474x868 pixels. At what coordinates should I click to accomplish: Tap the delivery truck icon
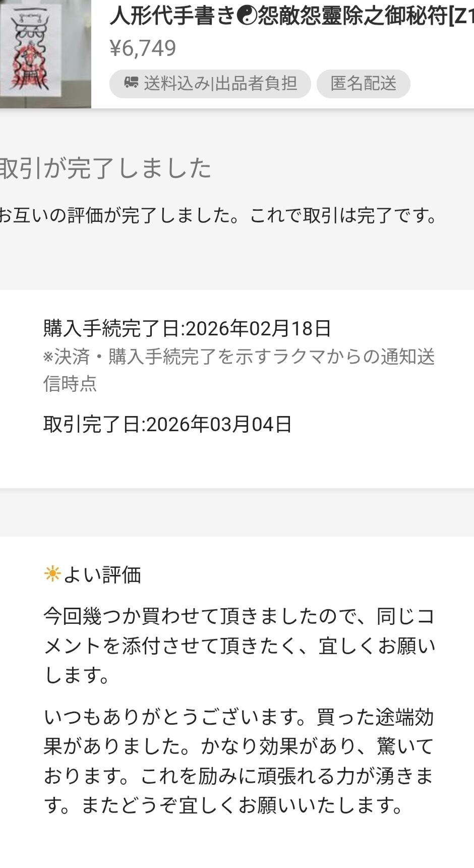[x=131, y=83]
